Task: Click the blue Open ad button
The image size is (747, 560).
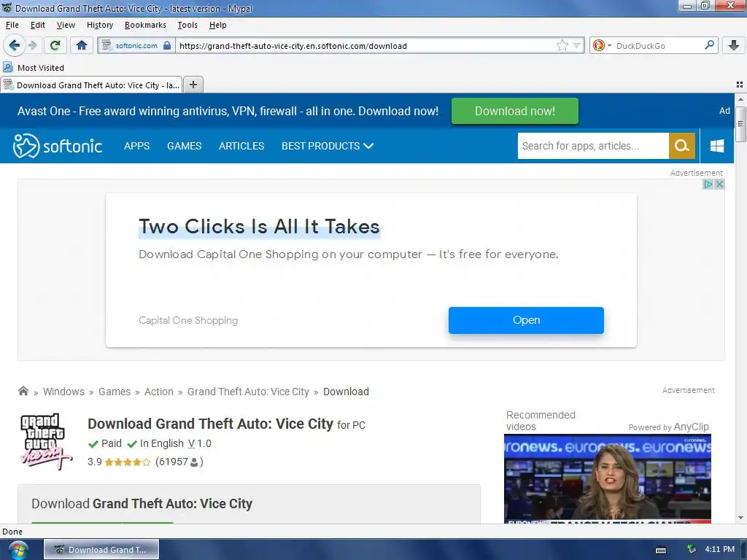Action: click(526, 320)
